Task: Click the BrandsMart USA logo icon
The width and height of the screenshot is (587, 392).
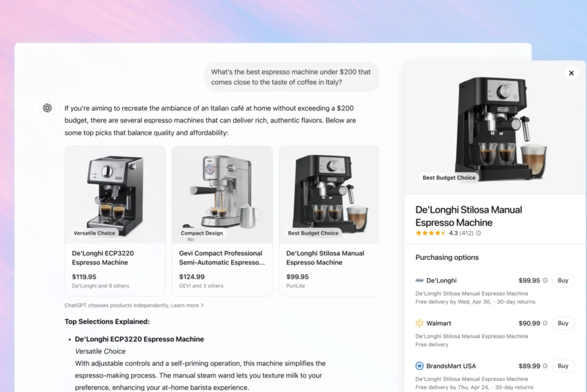Action: click(x=419, y=366)
